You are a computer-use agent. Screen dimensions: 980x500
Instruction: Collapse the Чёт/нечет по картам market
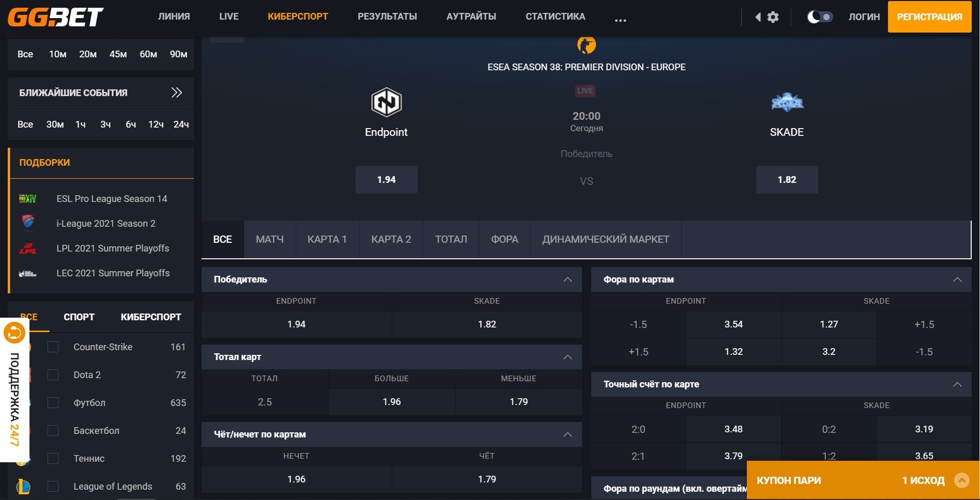point(568,434)
